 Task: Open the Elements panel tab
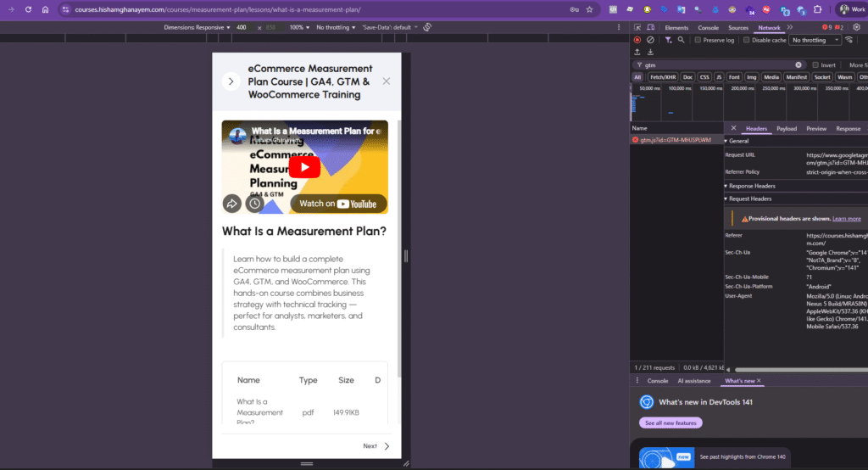676,28
